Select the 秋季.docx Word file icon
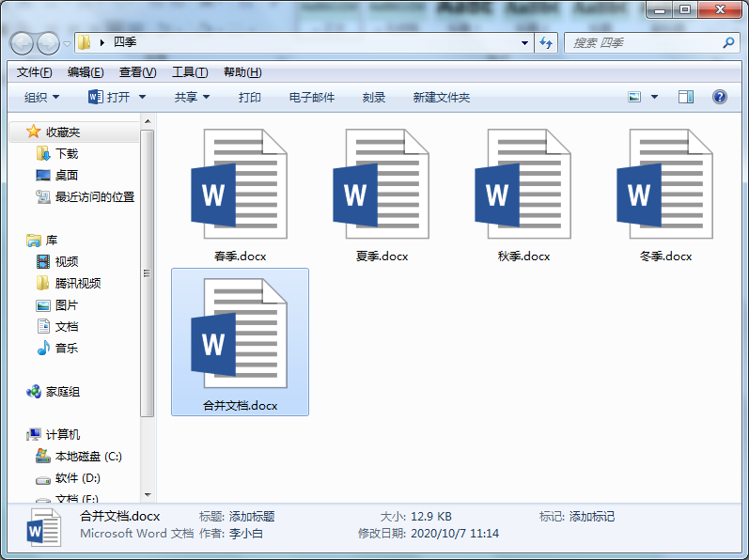749x560 pixels. [523, 184]
